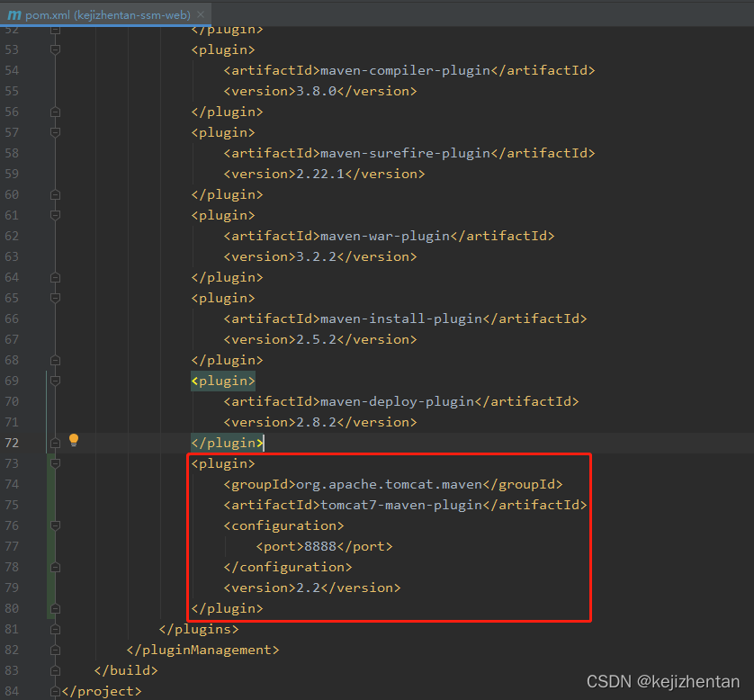The image size is (754, 700).
Task: Click the opening <configuration> tag on line 76
Action: click(283, 525)
